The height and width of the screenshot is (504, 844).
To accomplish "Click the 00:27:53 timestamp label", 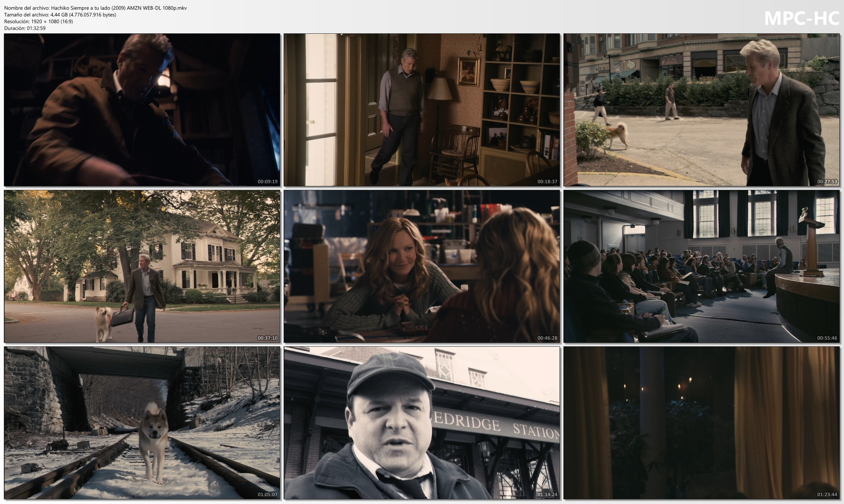I will [x=827, y=182].
